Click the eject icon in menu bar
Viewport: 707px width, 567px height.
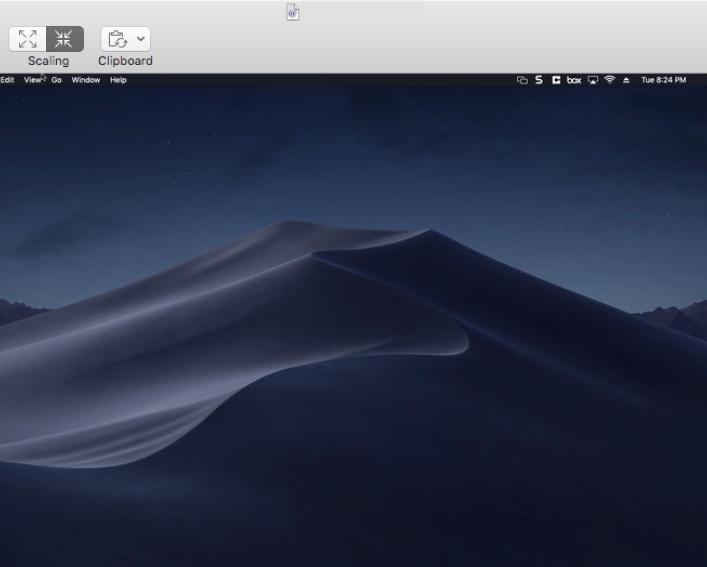tap(626, 80)
